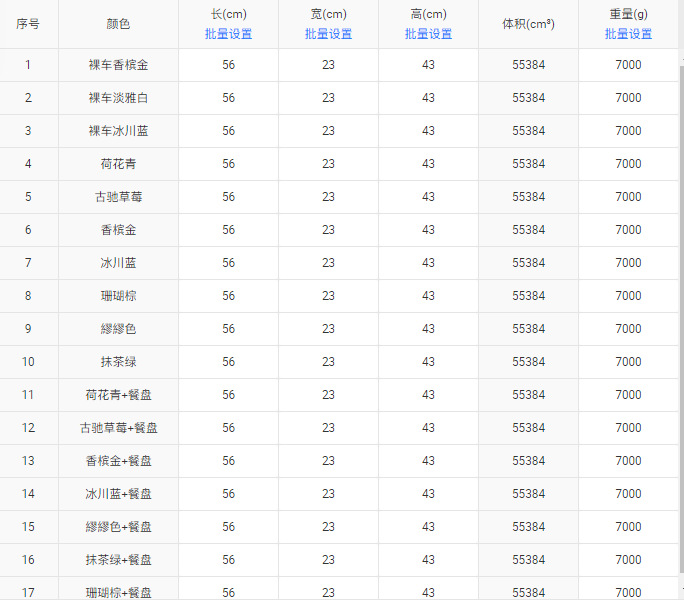Screen dimensions: 684x600
Task: Select the 裸车淡雅白 color cell
Action: click(x=118, y=98)
